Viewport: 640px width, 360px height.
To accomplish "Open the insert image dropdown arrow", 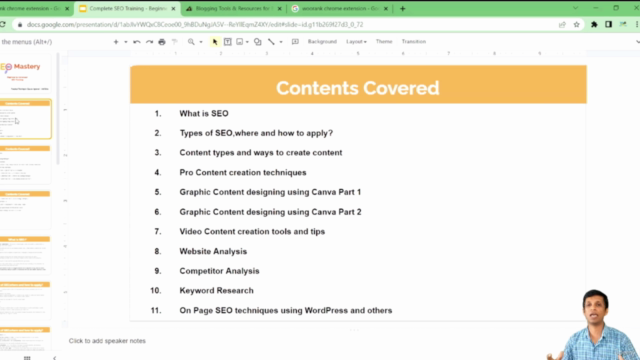I will tap(247, 42).
